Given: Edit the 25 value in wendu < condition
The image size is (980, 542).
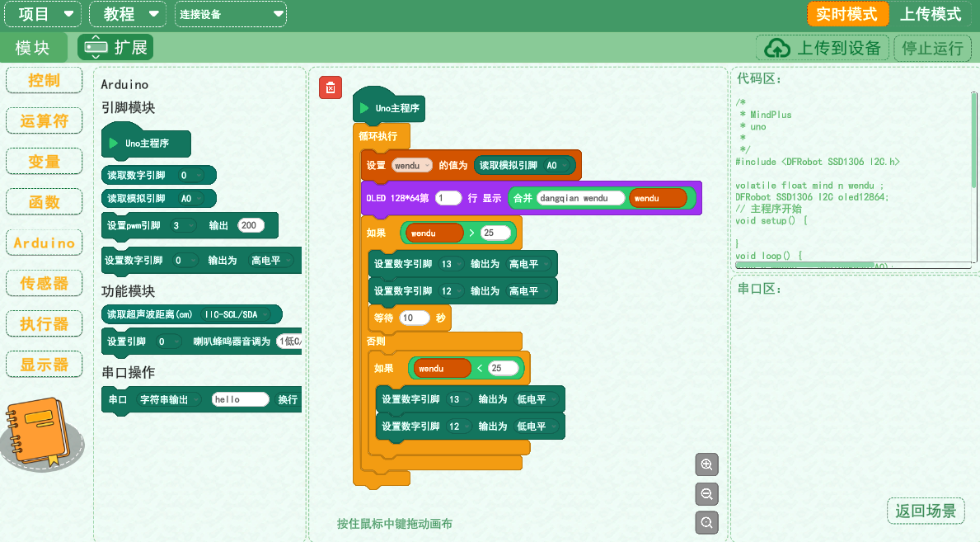Looking at the screenshot, I should (x=503, y=368).
